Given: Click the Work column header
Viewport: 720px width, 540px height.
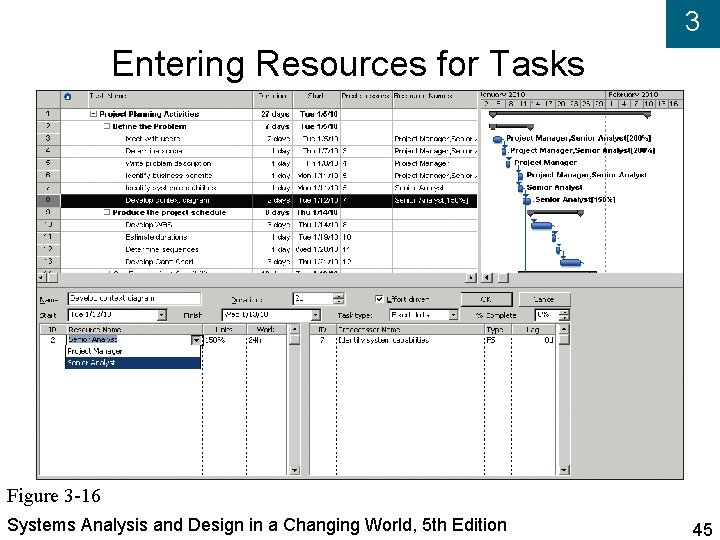Looking at the screenshot, I should click(266, 330).
